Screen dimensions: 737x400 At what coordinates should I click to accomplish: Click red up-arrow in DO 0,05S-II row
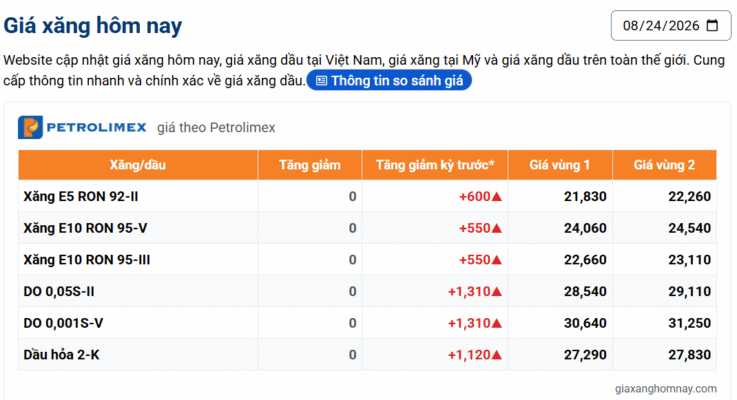[497, 292]
